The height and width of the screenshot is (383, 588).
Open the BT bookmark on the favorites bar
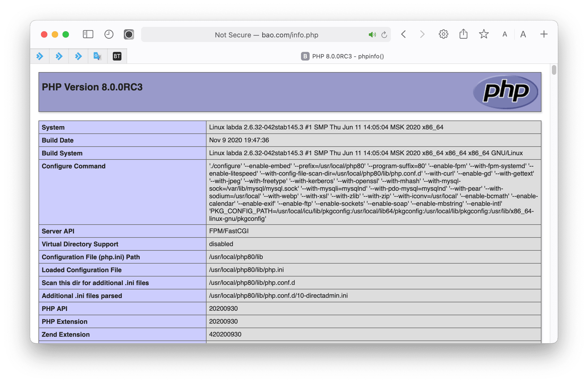[117, 56]
